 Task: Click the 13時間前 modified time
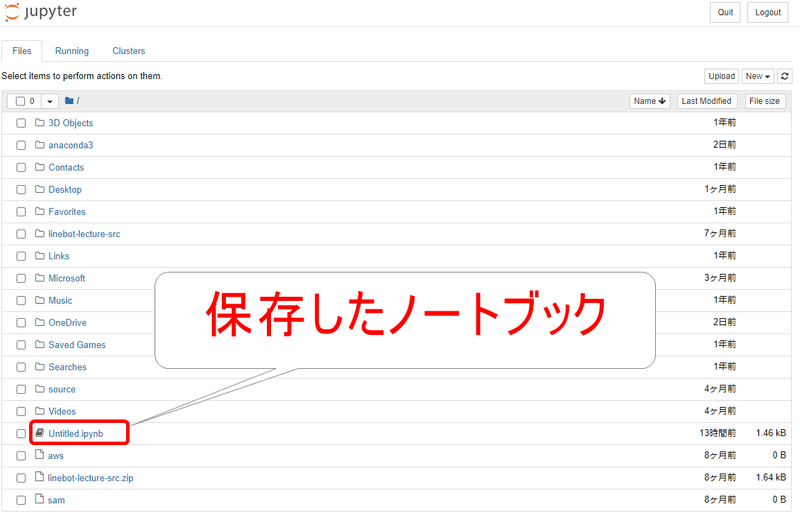coord(717,433)
